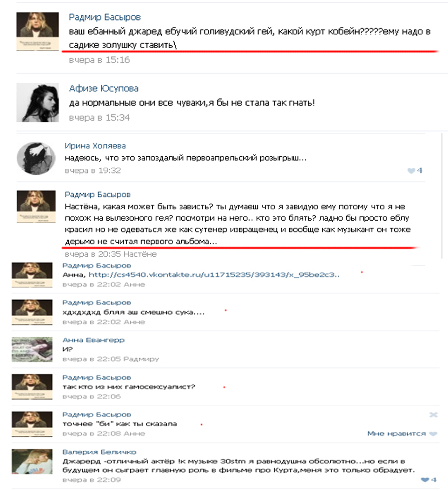Open Радмир Басыров's name on the top comment
The image size is (448, 491).
[x=105, y=17]
